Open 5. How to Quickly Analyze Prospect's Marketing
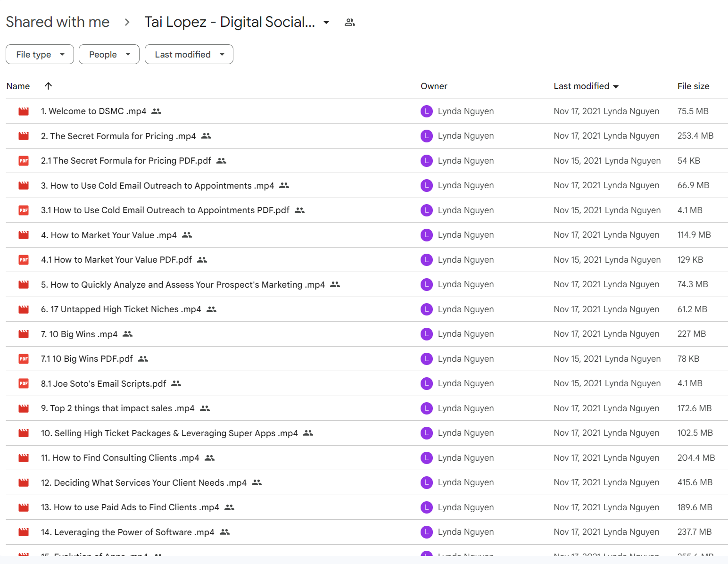 [x=183, y=284]
